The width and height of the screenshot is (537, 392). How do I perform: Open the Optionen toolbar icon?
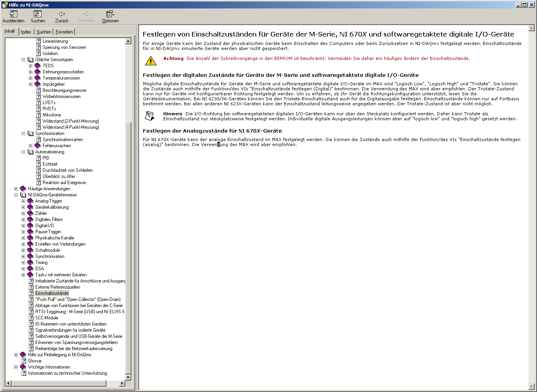[x=110, y=14]
